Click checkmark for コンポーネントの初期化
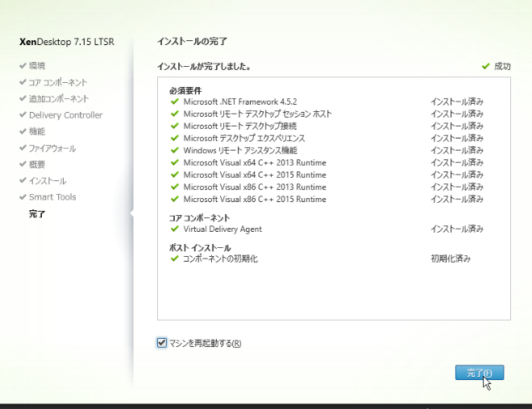 point(175,258)
